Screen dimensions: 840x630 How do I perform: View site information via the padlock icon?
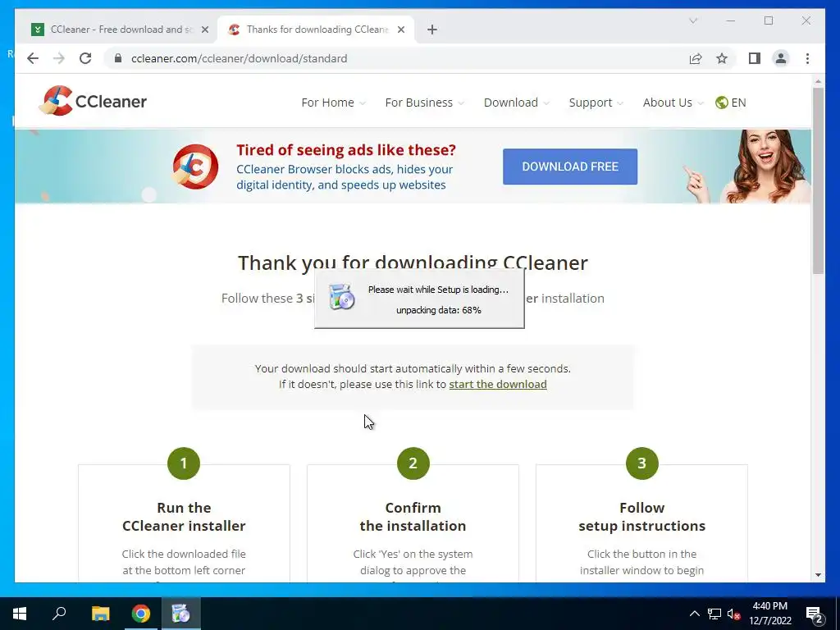click(118, 58)
